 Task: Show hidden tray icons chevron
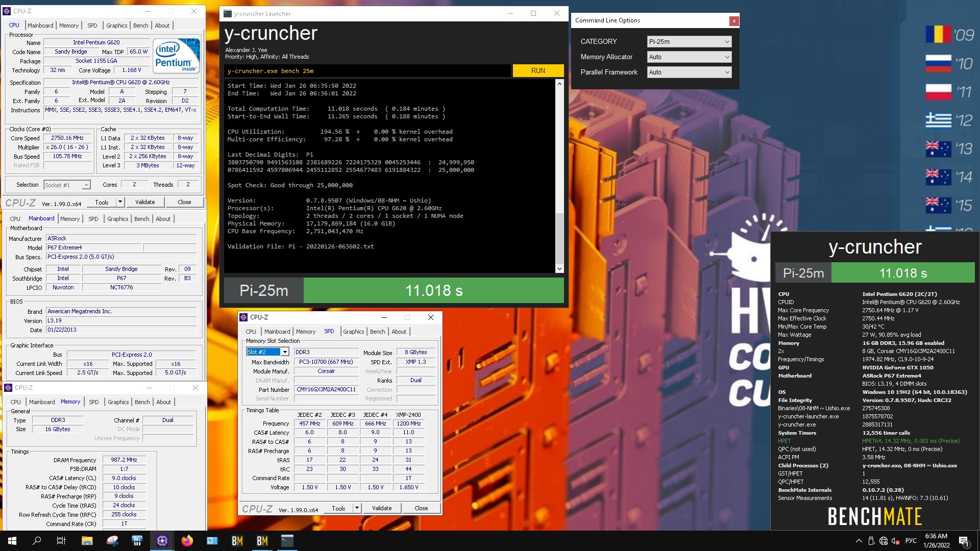(x=859, y=541)
